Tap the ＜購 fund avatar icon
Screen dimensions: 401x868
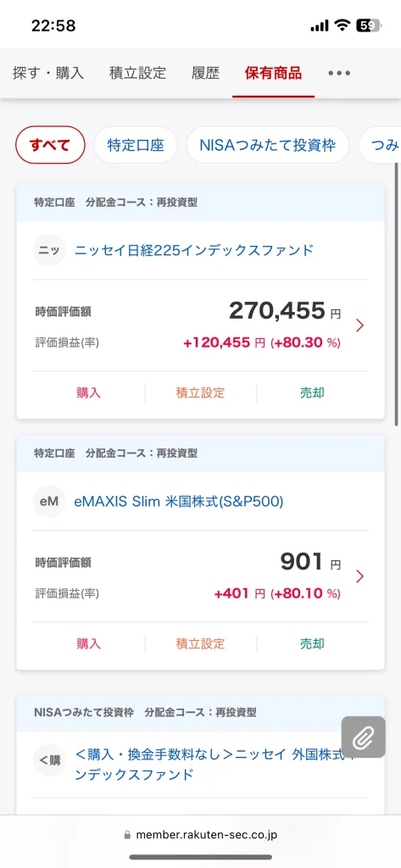pos(49,760)
